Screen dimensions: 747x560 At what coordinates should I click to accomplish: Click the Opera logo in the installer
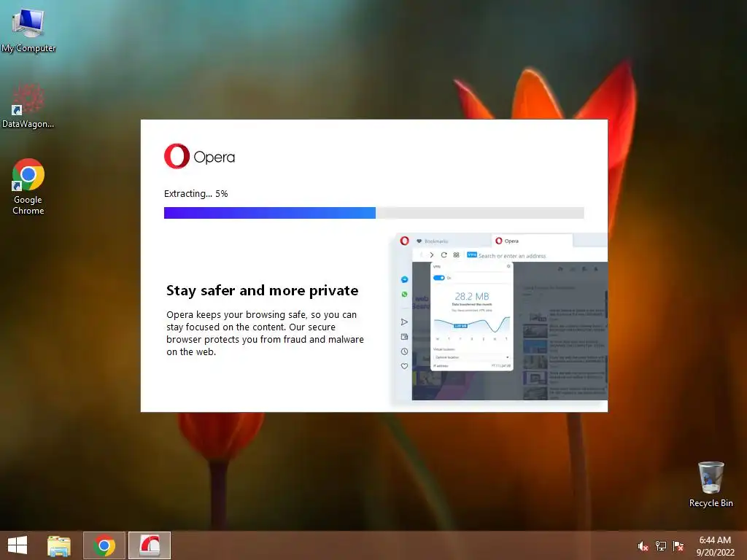199,156
